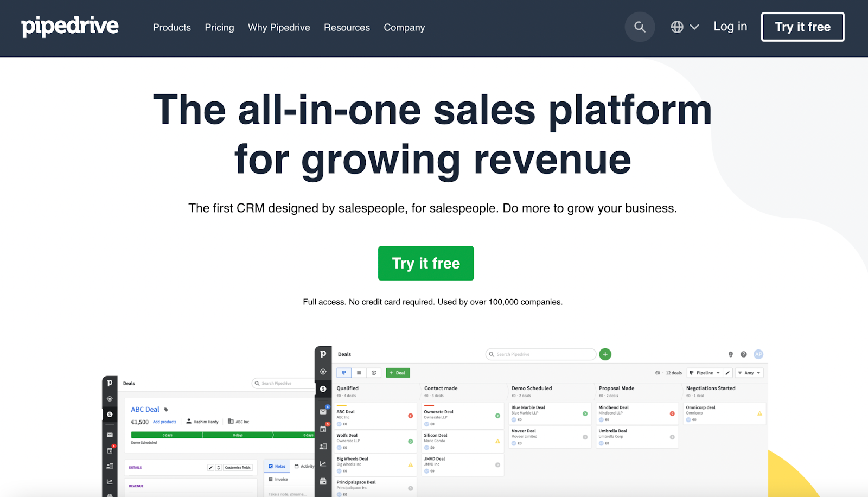Open the Why Pipedrive menu
The image size is (868, 497).
click(x=279, y=27)
